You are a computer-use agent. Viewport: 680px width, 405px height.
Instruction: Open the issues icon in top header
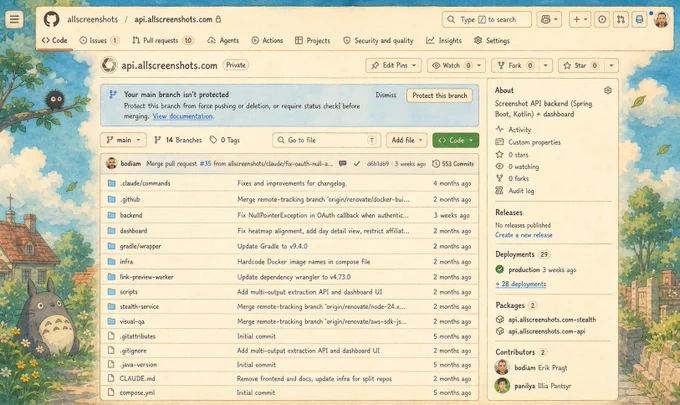[602, 20]
